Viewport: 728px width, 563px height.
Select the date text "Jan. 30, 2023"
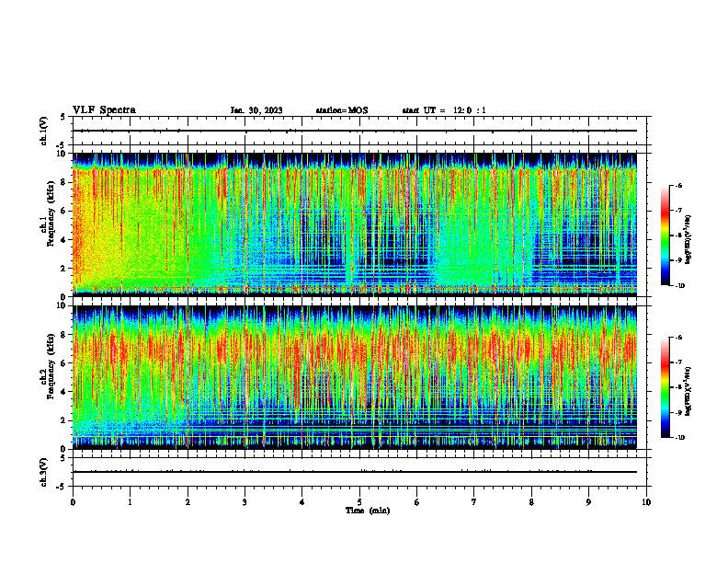pyautogui.click(x=256, y=110)
